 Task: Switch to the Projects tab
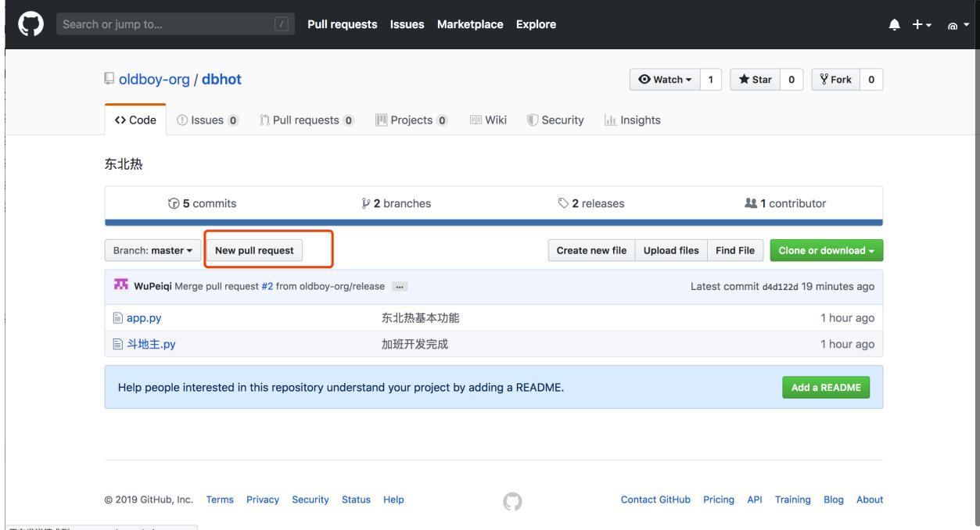(411, 120)
